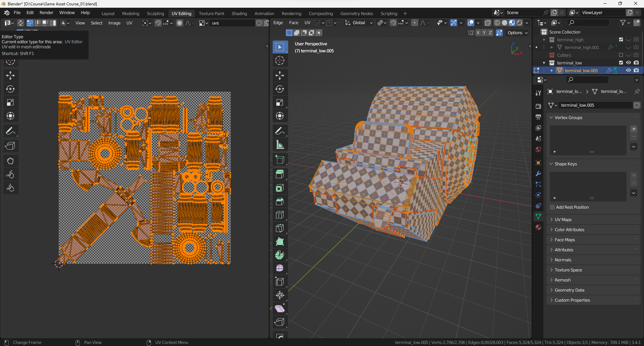
Task: Activate Select Box tool in 3D viewport
Action: coord(280,47)
